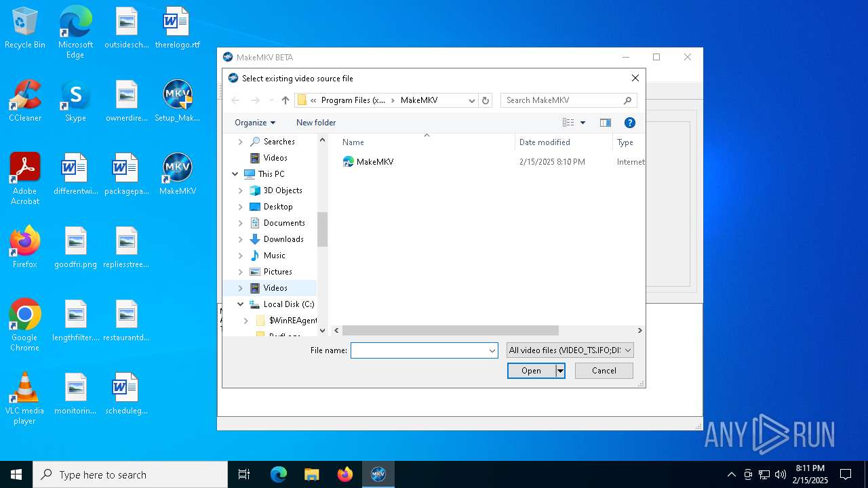Open the Open button's split arrow
This screenshot has height=488, width=868.
pos(560,371)
